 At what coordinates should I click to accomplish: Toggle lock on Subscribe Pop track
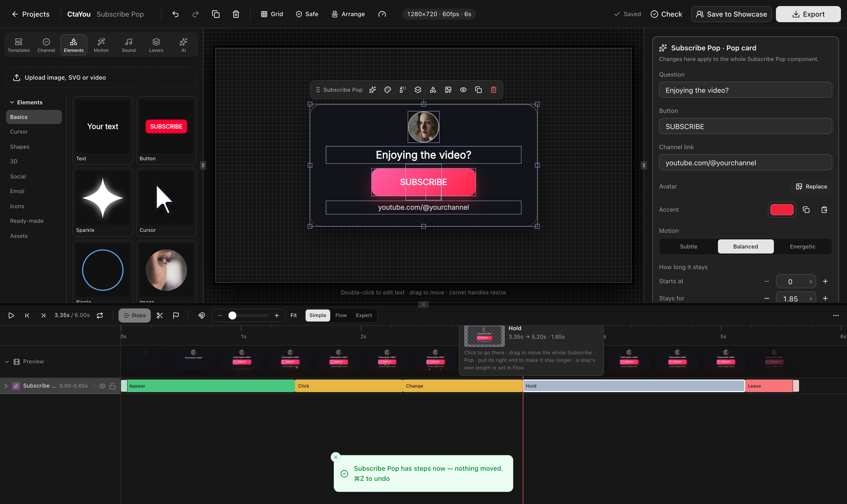point(112,386)
